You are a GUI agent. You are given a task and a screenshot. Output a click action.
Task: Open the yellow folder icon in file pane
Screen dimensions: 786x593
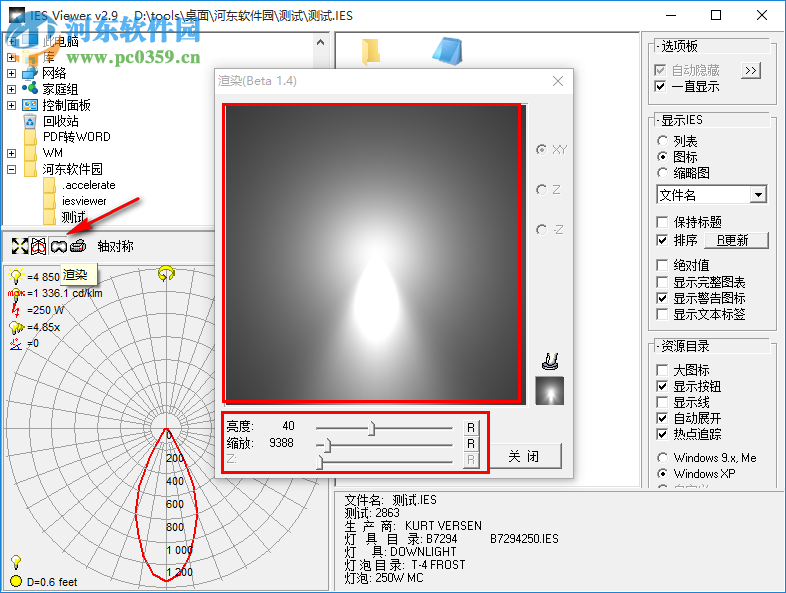pyautogui.click(x=370, y=51)
